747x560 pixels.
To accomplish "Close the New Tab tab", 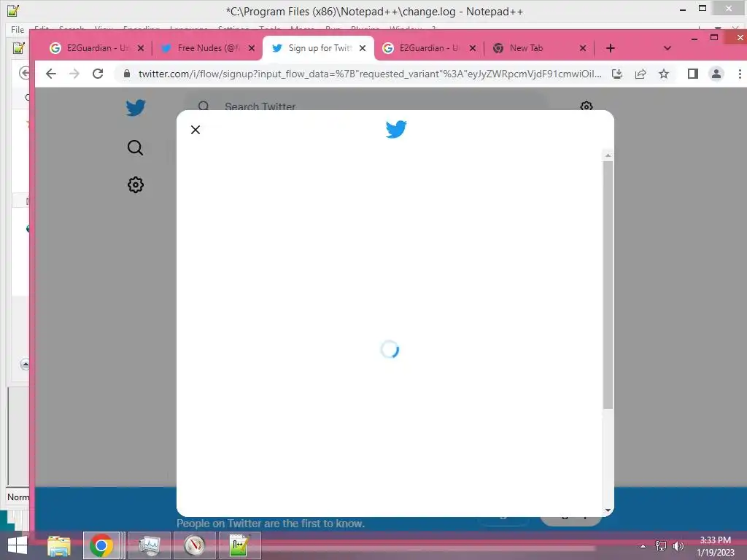I will (583, 48).
